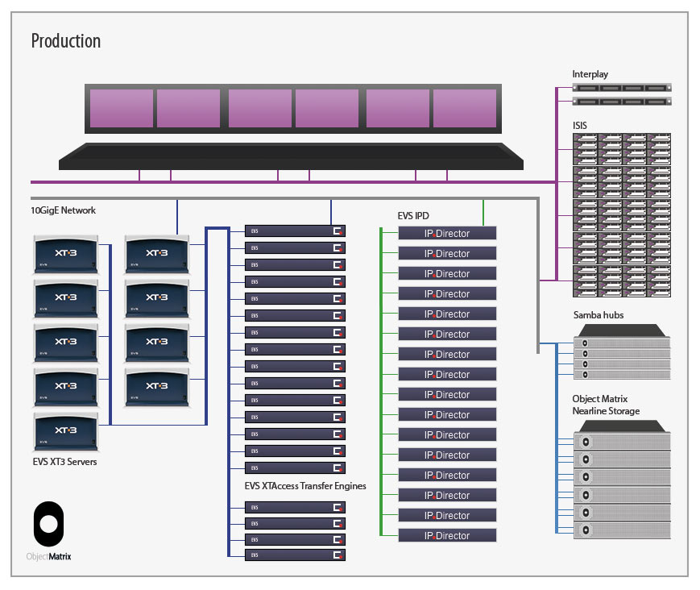This screenshot has height=590, width=700.
Task: Select the top Object Matrix Nearline Storage unit
Action: tap(622, 442)
